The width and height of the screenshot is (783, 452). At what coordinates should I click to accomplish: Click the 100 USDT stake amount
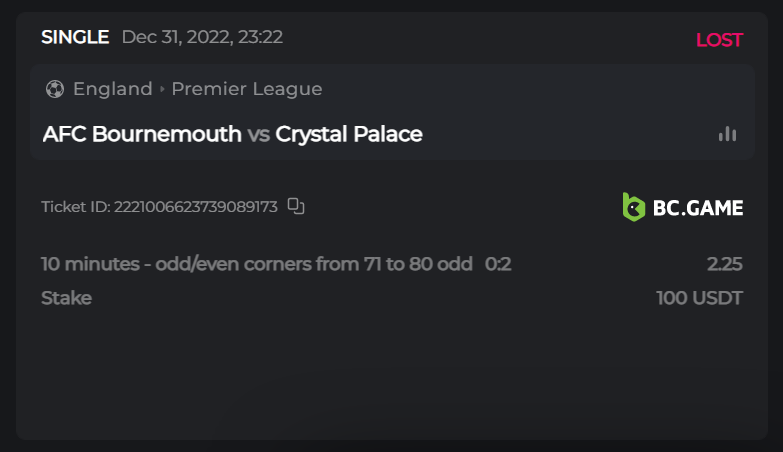(x=699, y=298)
